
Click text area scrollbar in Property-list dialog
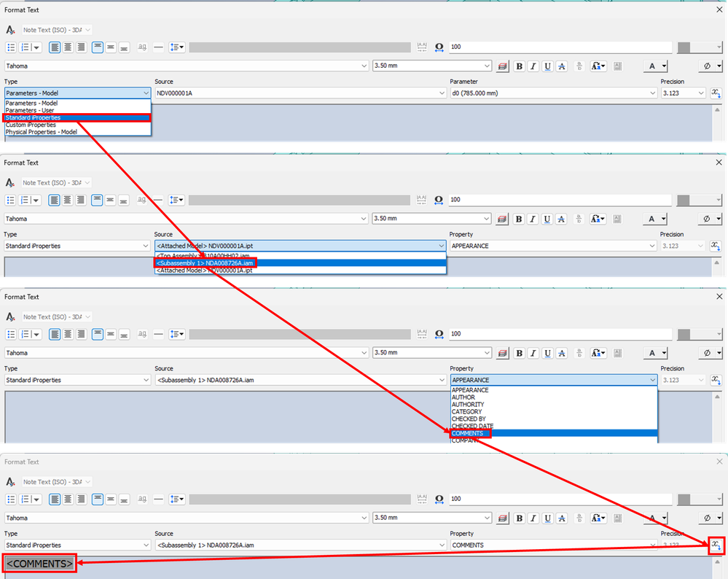point(717,417)
